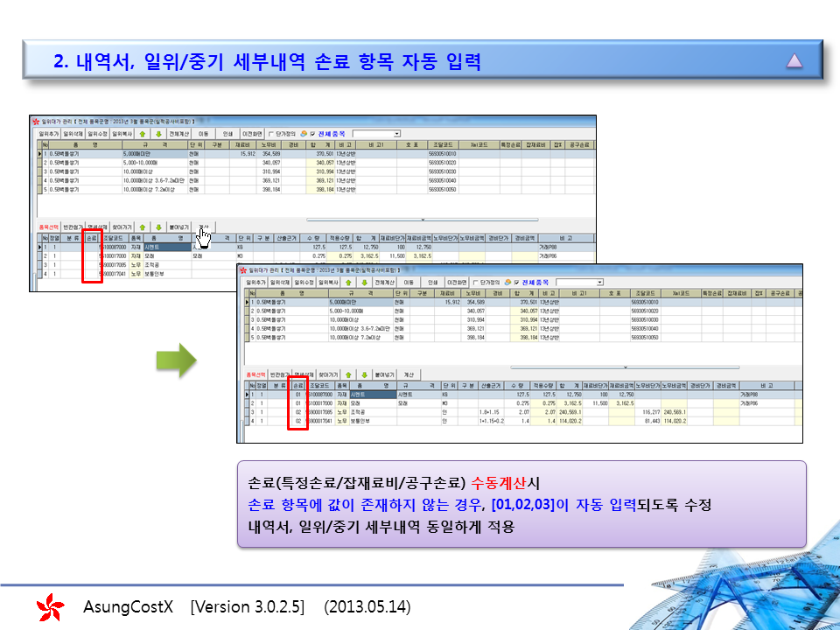The image size is (840, 630).
Task: Open the dropdown beside 전체종목 in the before window
Action: click(396, 134)
